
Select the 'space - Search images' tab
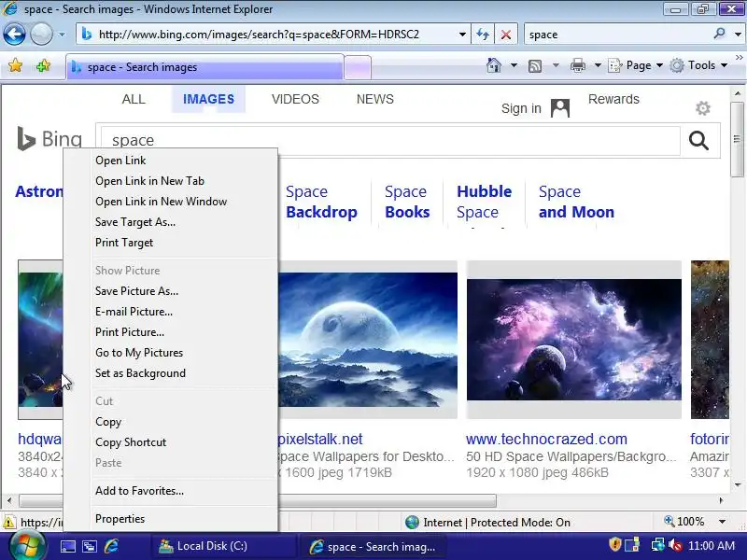click(x=204, y=67)
